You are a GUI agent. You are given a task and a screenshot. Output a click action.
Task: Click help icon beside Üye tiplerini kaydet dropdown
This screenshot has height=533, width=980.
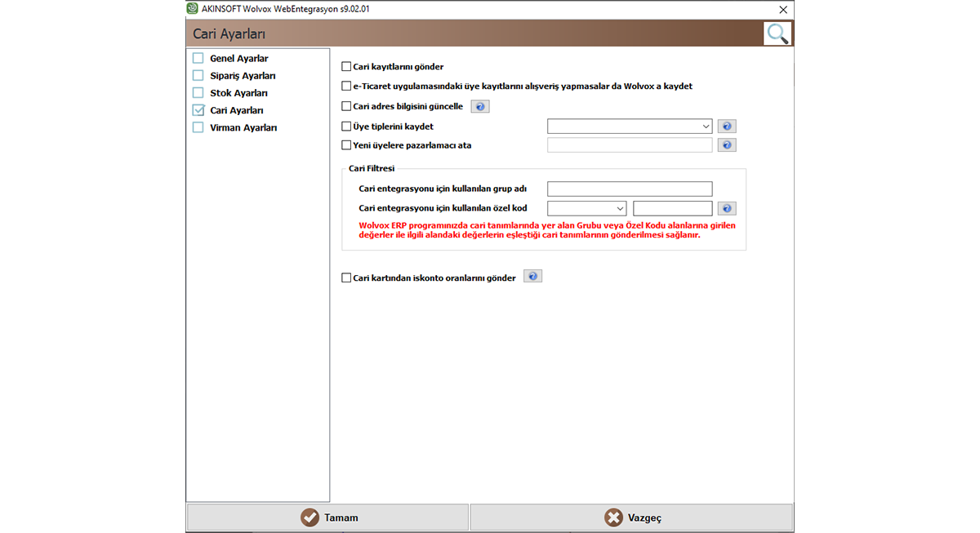coord(727,127)
